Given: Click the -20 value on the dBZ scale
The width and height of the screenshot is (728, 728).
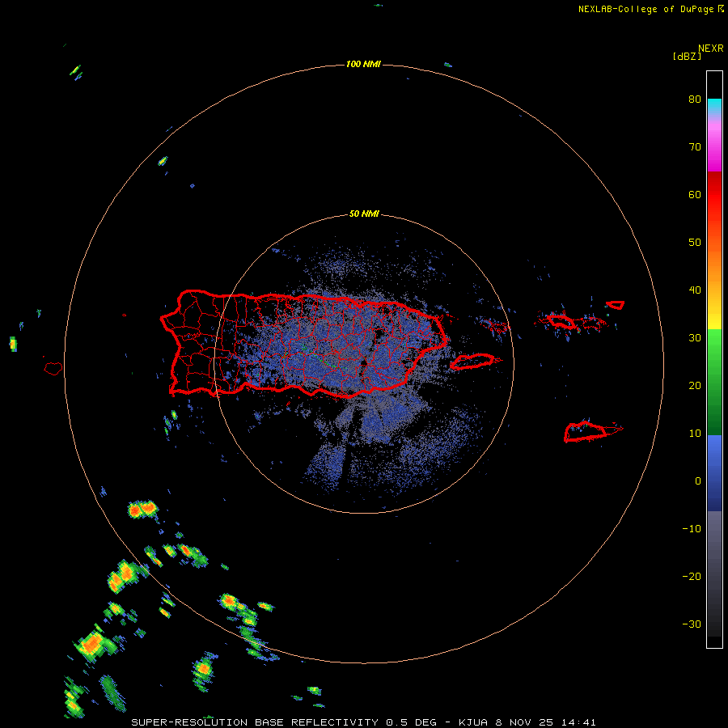Looking at the screenshot, I should tap(692, 577).
